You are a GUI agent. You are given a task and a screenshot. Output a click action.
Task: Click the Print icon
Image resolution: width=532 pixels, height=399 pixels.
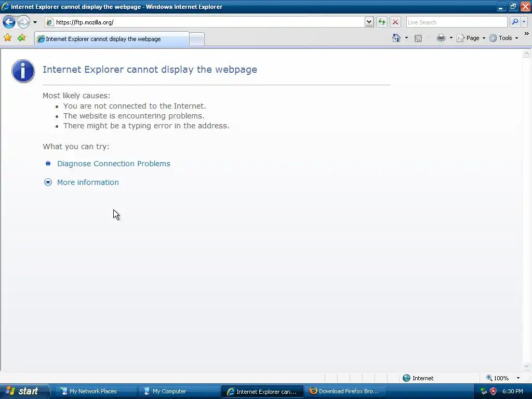(x=441, y=38)
